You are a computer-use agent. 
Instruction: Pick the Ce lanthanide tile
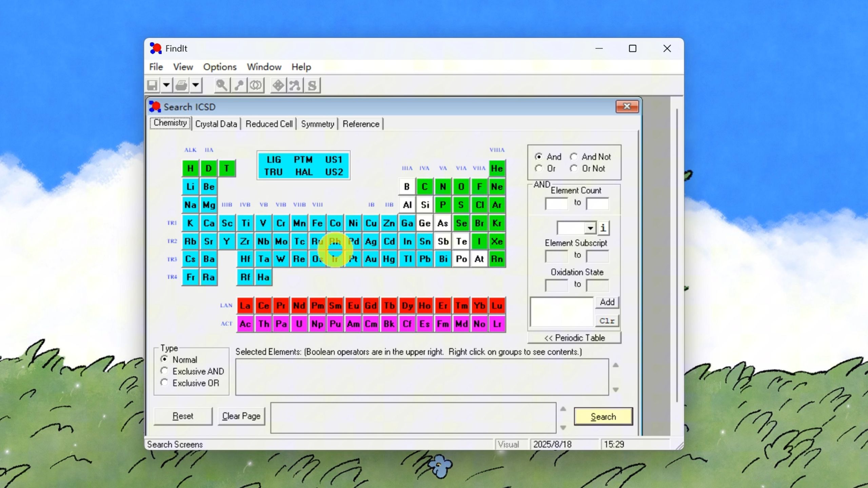coord(263,306)
